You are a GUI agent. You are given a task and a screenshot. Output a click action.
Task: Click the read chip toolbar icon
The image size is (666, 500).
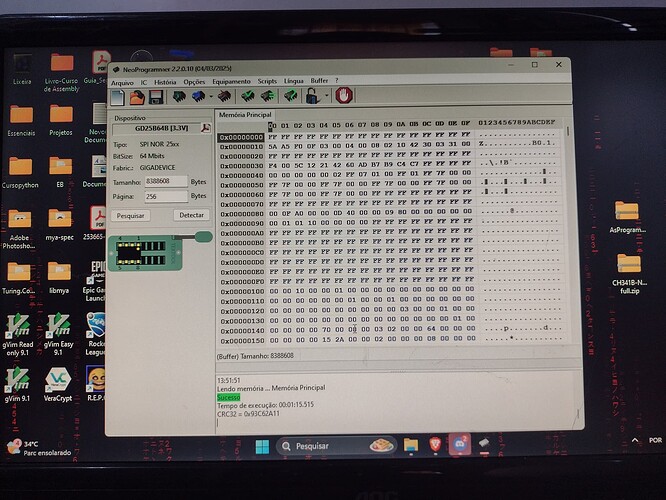click(179, 97)
